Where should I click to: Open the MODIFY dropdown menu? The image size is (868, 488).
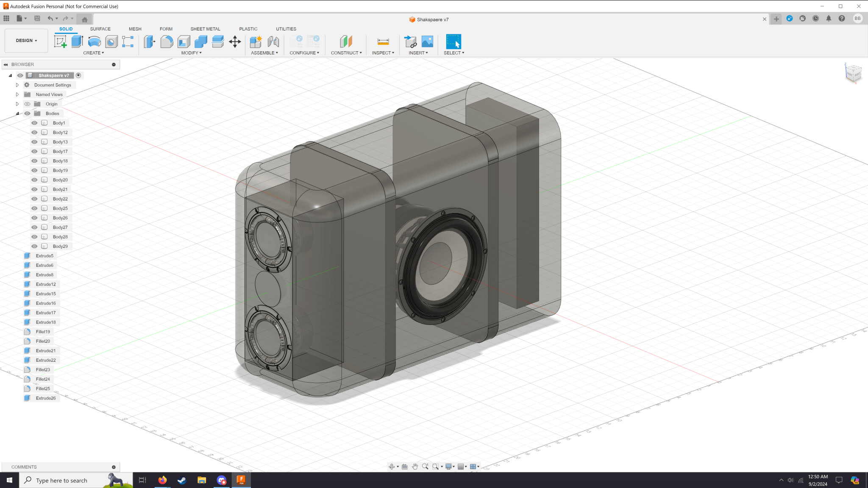pyautogui.click(x=191, y=53)
